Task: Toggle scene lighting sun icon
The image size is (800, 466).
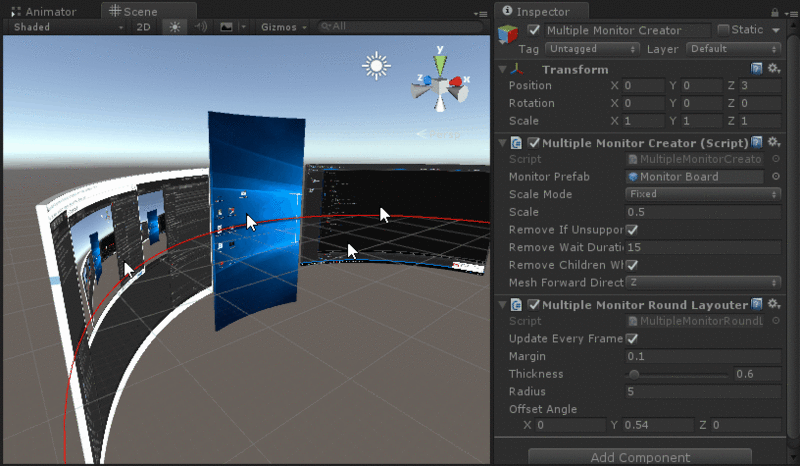Action: click(174, 27)
